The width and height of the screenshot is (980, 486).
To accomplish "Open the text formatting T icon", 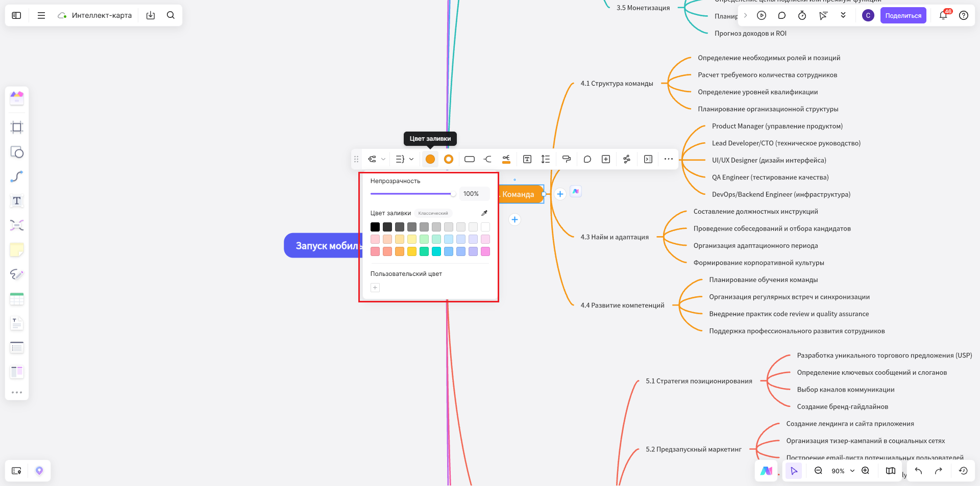I will [x=527, y=159].
